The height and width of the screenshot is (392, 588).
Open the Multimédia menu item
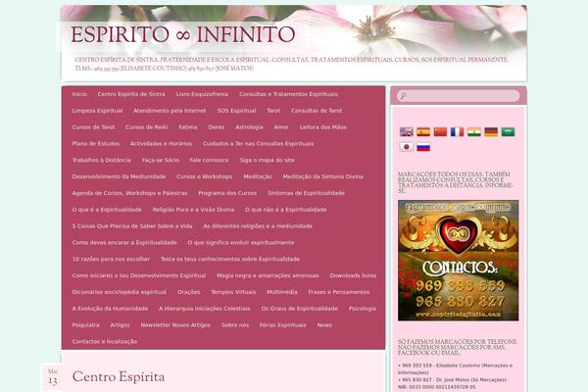(282, 292)
